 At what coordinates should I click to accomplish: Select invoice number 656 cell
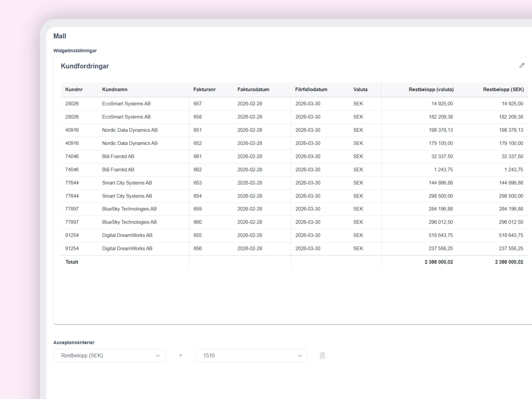pos(198,248)
